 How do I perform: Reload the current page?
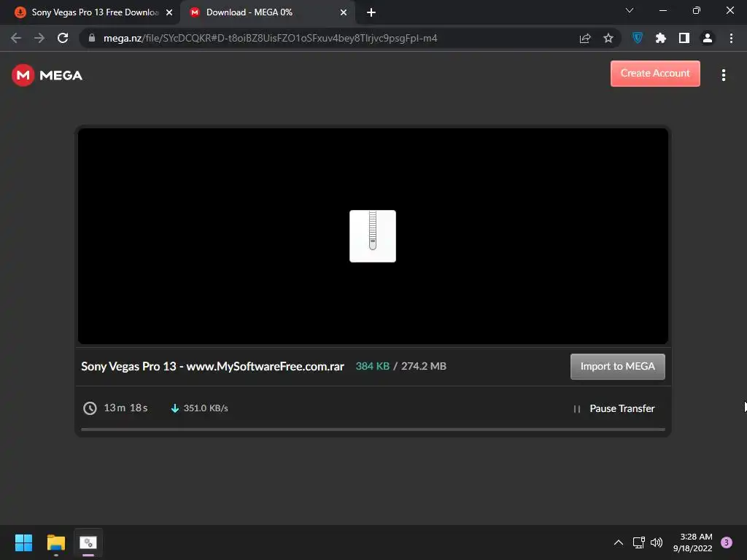[x=63, y=38]
